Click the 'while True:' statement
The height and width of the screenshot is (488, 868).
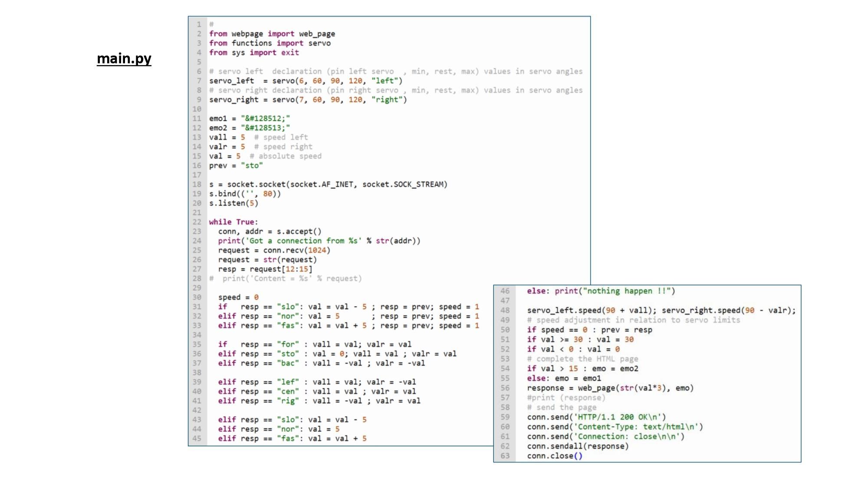[x=233, y=222]
